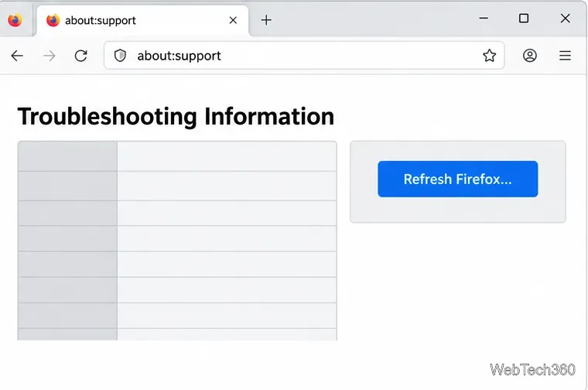This screenshot has height=390, width=588.
Task: Click the shield icon in address bar
Action: coord(120,56)
